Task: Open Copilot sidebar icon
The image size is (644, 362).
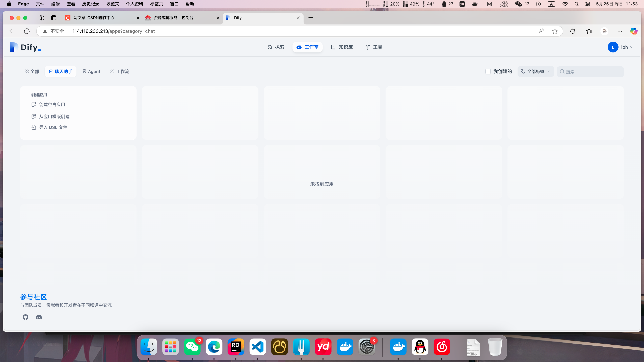Action: [x=633, y=31]
